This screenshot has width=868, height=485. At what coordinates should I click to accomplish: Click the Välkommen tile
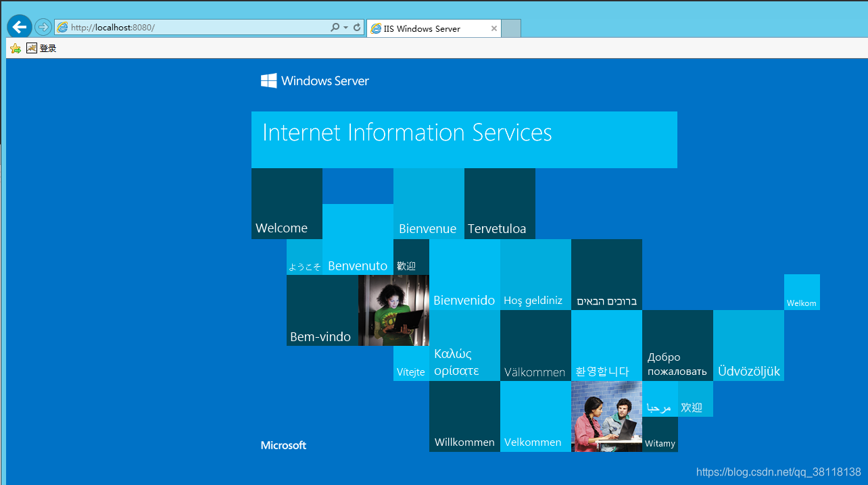(535, 345)
